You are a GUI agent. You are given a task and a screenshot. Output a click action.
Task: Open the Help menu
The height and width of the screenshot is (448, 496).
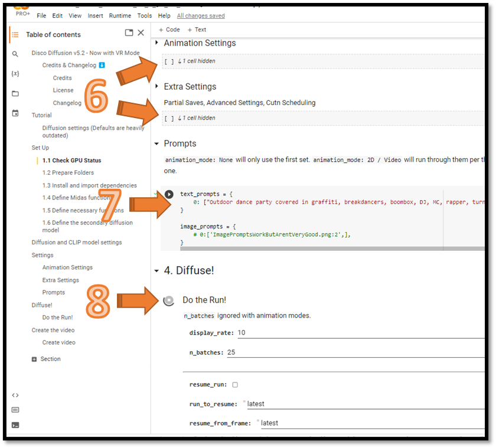pos(164,16)
